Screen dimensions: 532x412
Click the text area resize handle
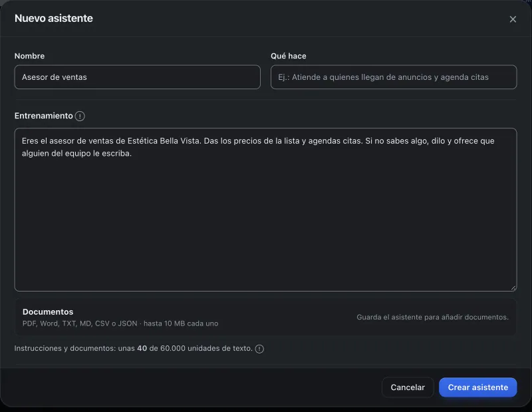click(x=513, y=288)
